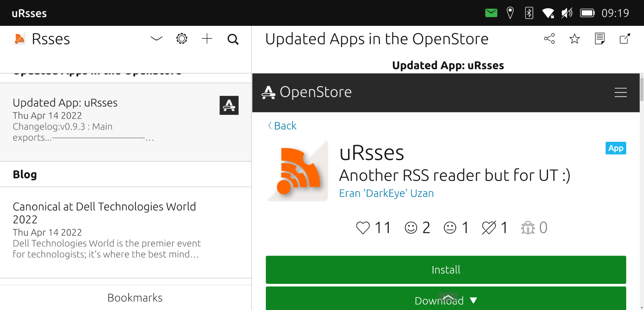Open the battery indicator
The image size is (644, 310).
coord(587,13)
